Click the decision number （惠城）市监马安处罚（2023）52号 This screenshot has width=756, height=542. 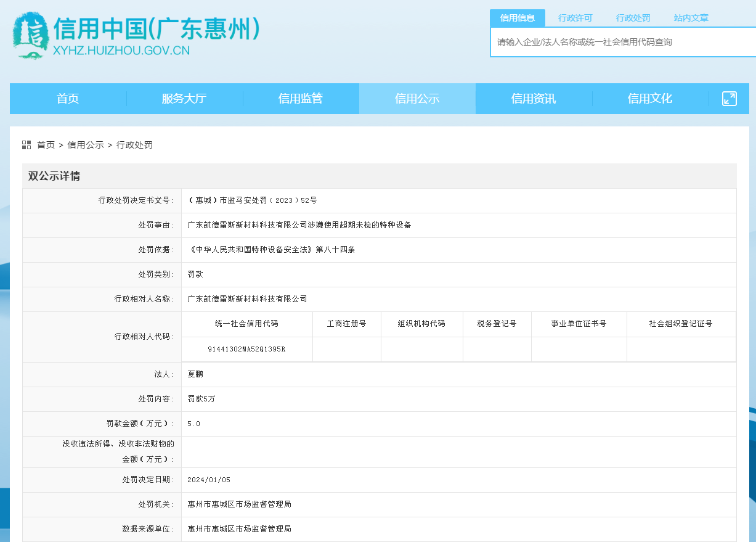click(x=252, y=200)
